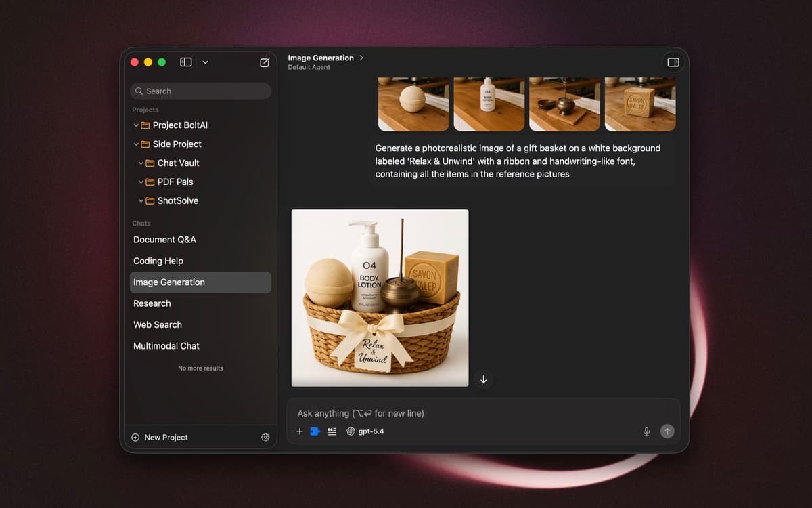Collapse the Project BoltAI folder

coord(136,125)
